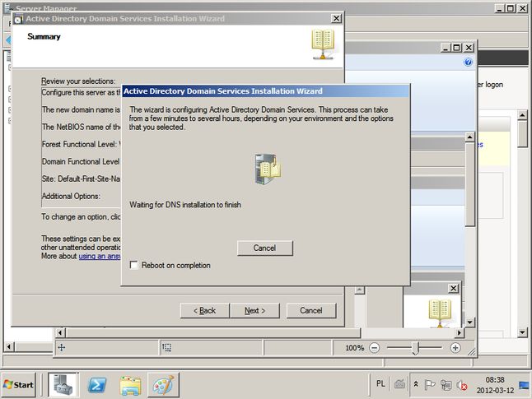
Task: Click the network tray icon
Action: [446, 385]
